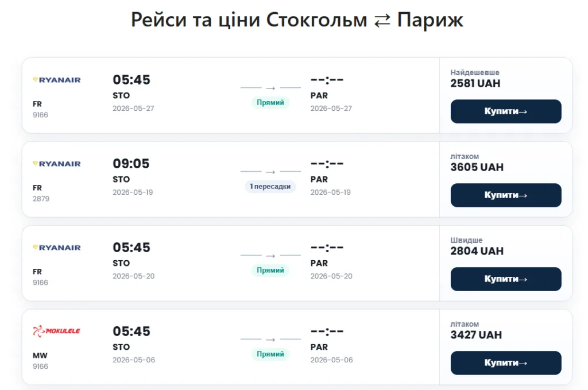Click the route arrow on the 09:05 flight
The image size is (588, 390).
tap(270, 172)
